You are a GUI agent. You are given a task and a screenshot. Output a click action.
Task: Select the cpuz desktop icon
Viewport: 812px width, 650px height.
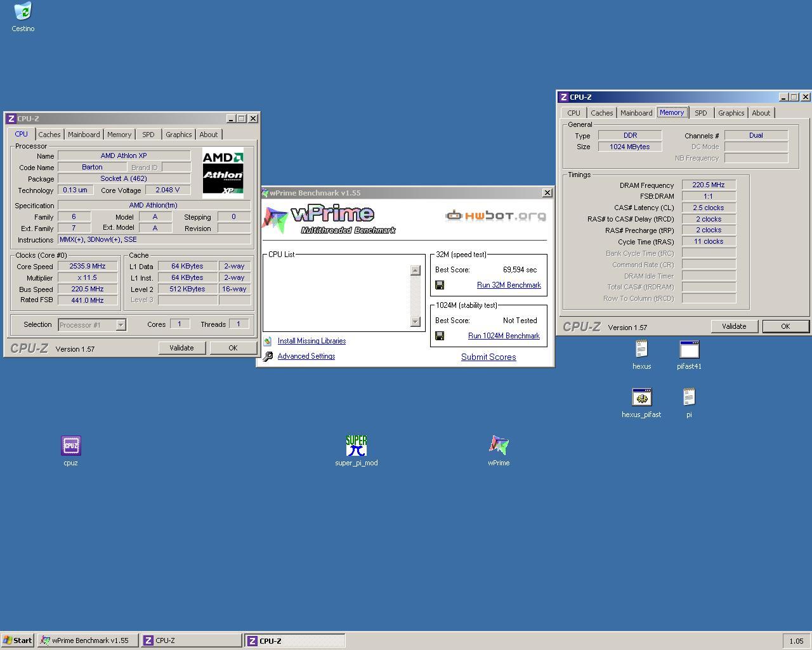pyautogui.click(x=70, y=446)
